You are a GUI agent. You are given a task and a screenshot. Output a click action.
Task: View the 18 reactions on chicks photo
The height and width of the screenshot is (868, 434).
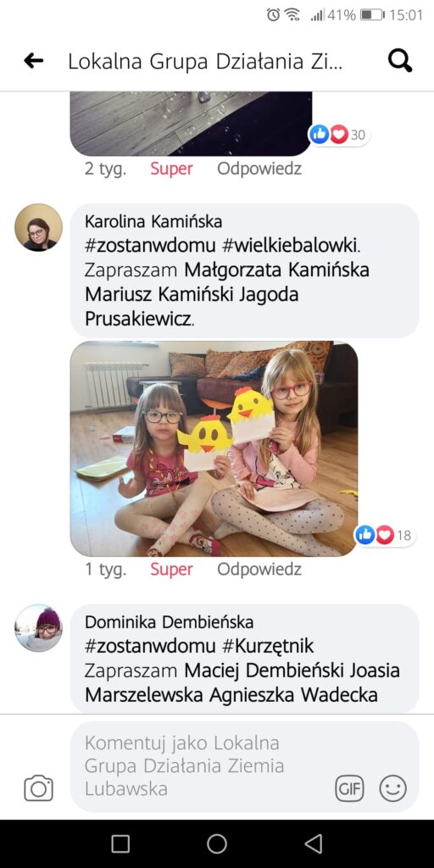[x=385, y=535]
